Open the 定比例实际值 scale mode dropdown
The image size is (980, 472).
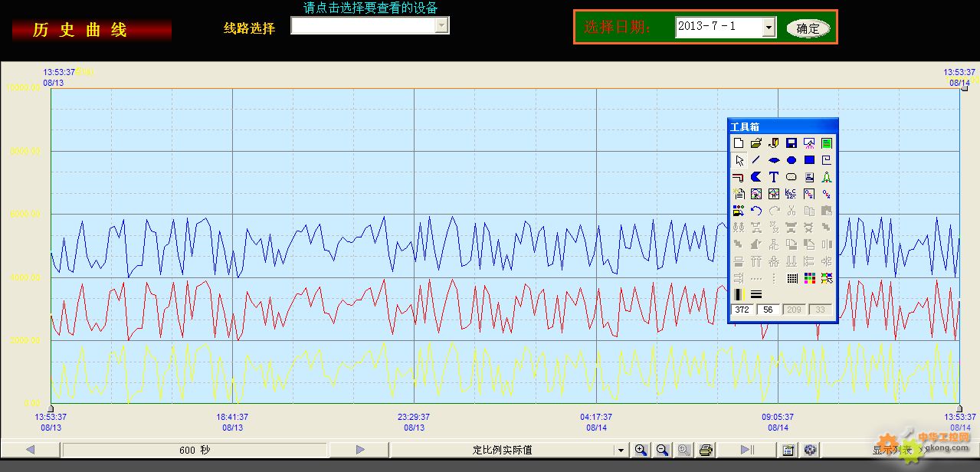click(x=620, y=450)
